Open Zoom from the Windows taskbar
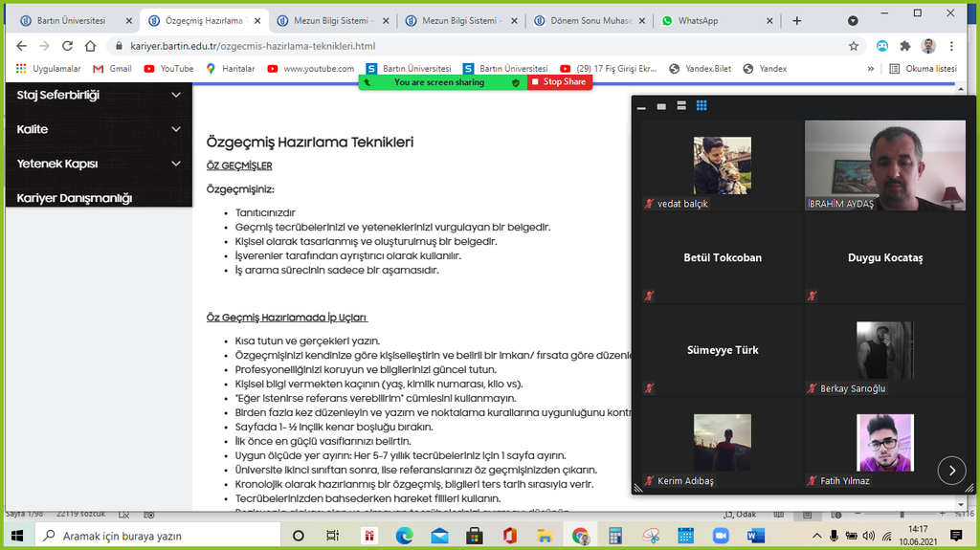Viewport: 980px width, 550px height. (720, 535)
